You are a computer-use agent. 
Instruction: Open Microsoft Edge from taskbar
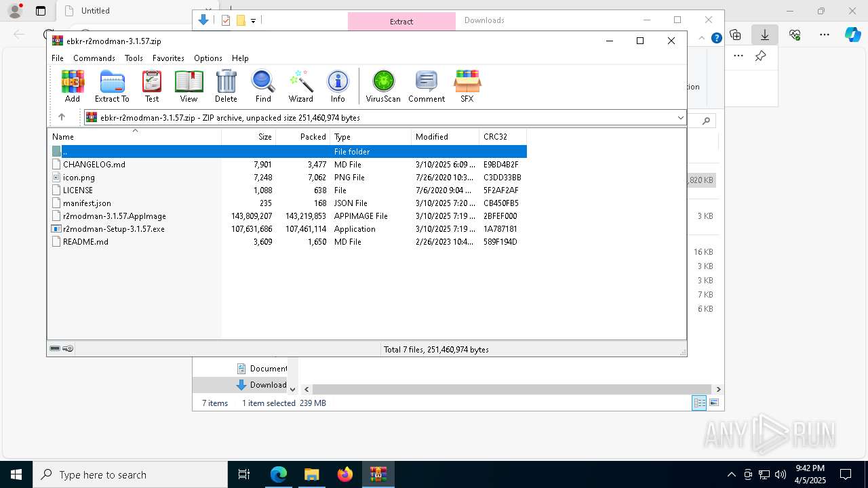click(x=279, y=474)
